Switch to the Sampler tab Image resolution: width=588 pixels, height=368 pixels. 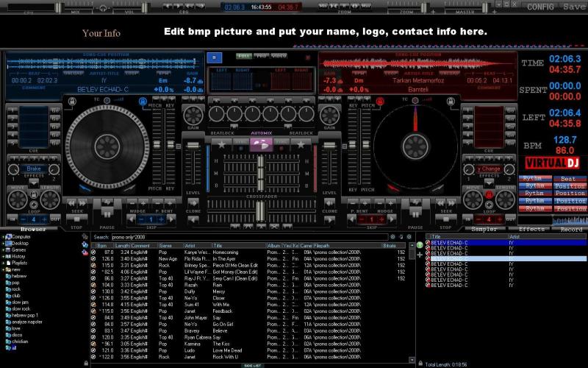(x=484, y=229)
